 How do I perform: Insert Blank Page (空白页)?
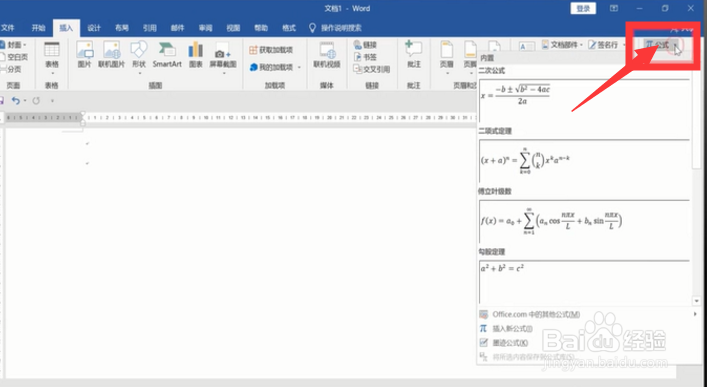click(15, 57)
